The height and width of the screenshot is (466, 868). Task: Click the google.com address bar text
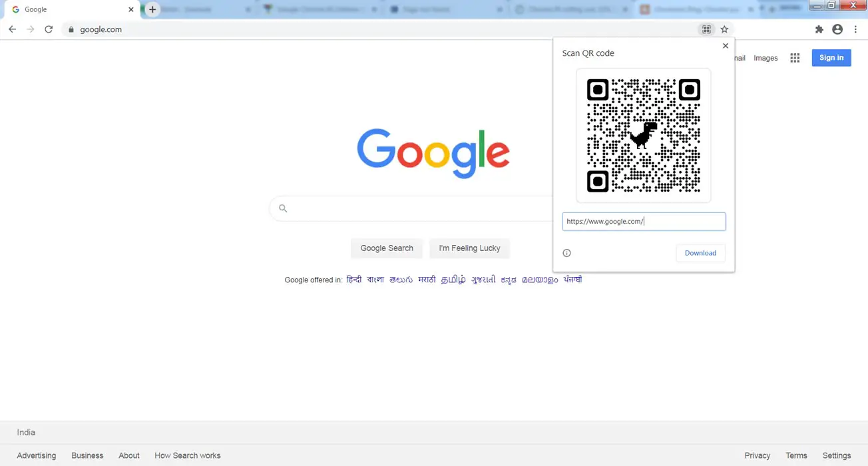click(101, 29)
